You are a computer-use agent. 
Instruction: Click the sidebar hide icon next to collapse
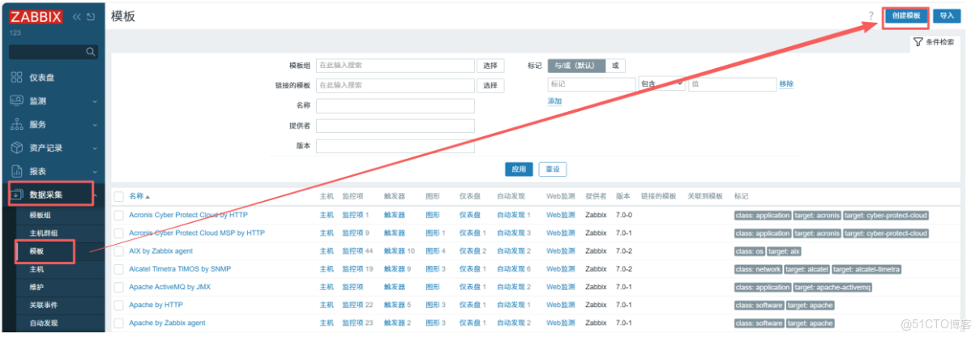(90, 17)
